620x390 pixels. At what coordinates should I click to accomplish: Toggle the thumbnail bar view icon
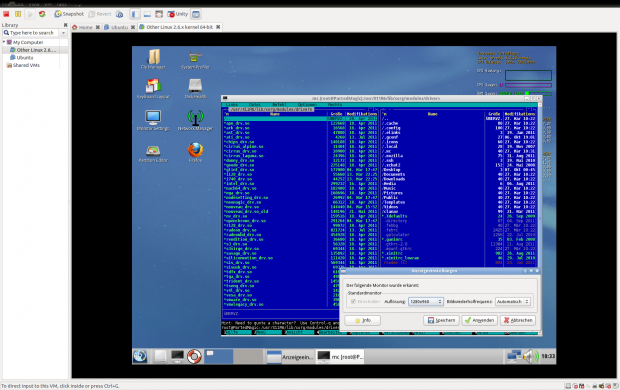(147, 14)
